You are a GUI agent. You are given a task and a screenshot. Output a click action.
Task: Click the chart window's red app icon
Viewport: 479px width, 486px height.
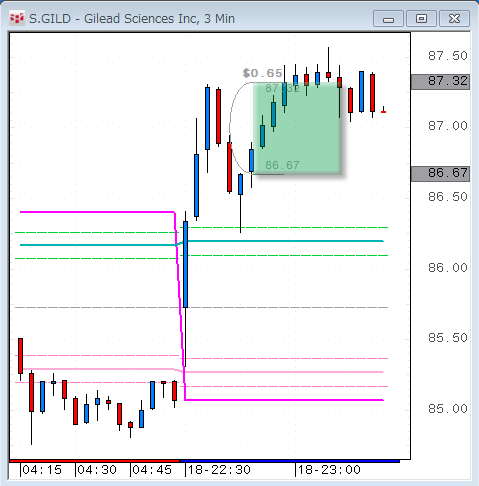point(17,19)
